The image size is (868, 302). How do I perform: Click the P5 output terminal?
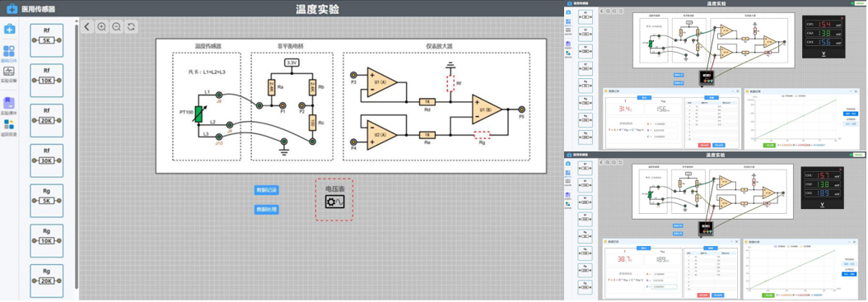coord(521,109)
